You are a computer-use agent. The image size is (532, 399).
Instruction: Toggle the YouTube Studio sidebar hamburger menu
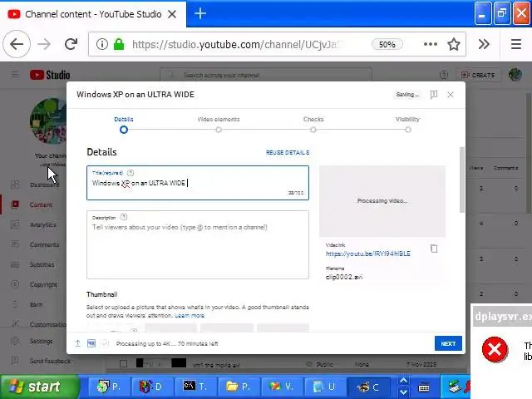15,74
